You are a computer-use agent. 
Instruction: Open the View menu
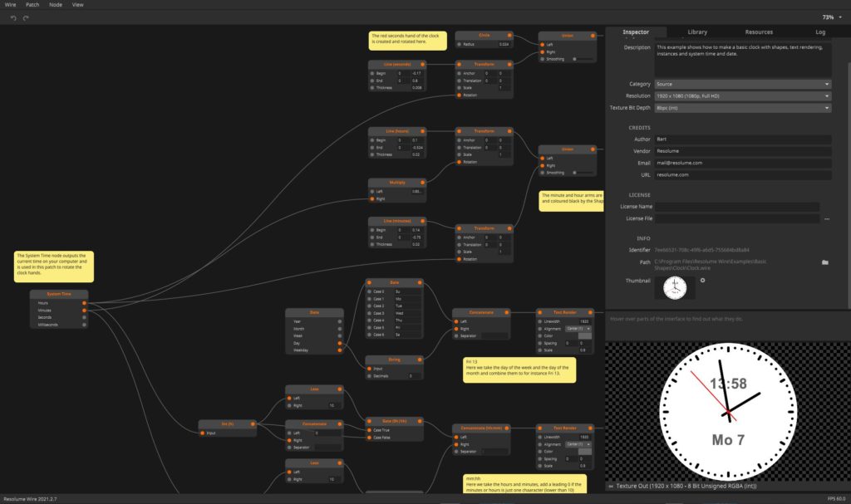coord(77,4)
